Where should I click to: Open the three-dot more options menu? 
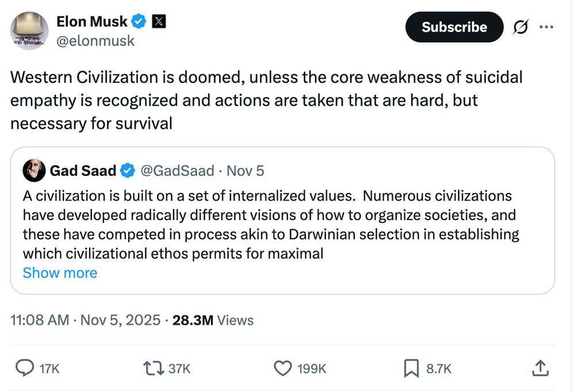547,27
